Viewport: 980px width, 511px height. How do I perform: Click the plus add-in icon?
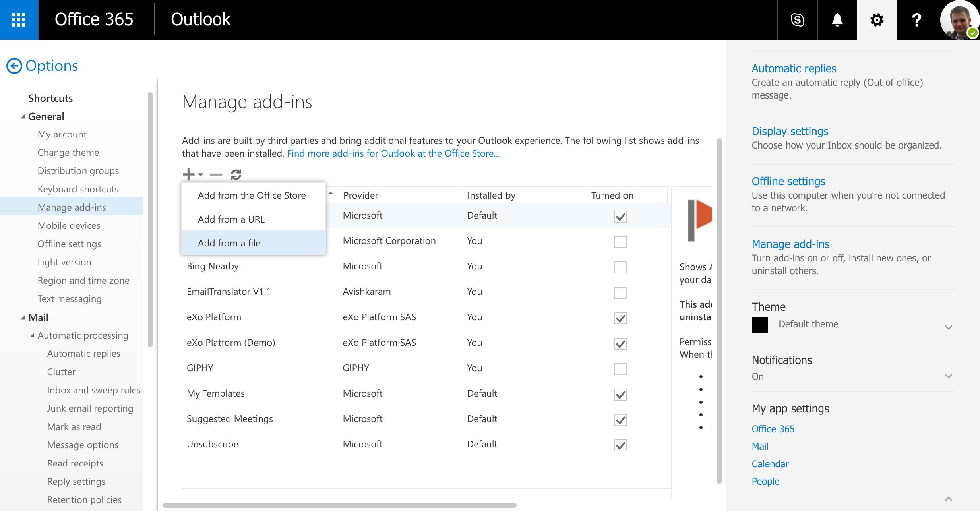tap(188, 174)
